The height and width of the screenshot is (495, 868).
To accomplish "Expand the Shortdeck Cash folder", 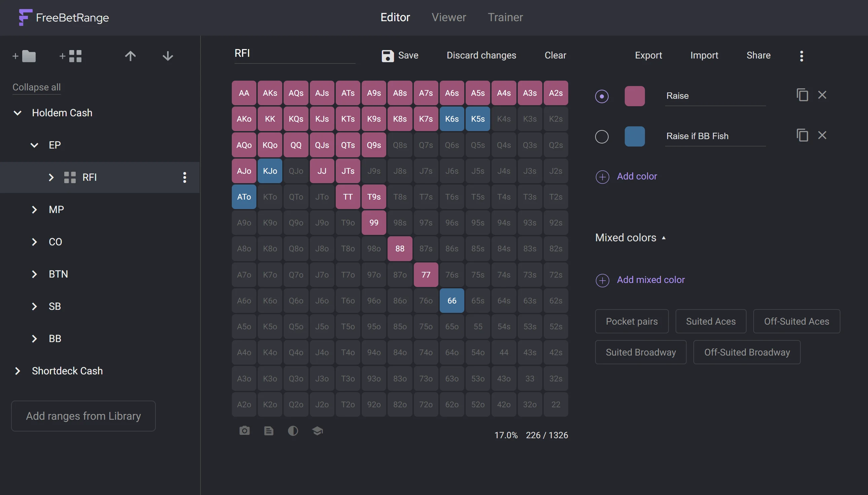I will click(17, 371).
